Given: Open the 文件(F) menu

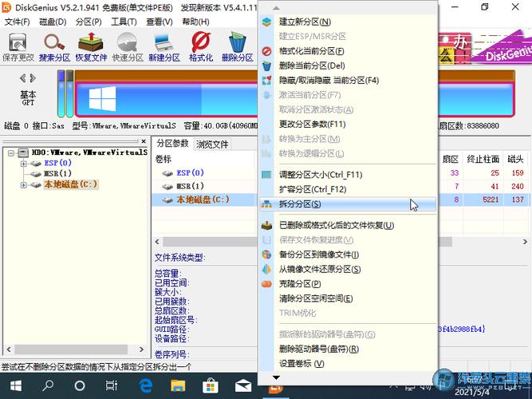Looking at the screenshot, I should pyautogui.click(x=17, y=22).
